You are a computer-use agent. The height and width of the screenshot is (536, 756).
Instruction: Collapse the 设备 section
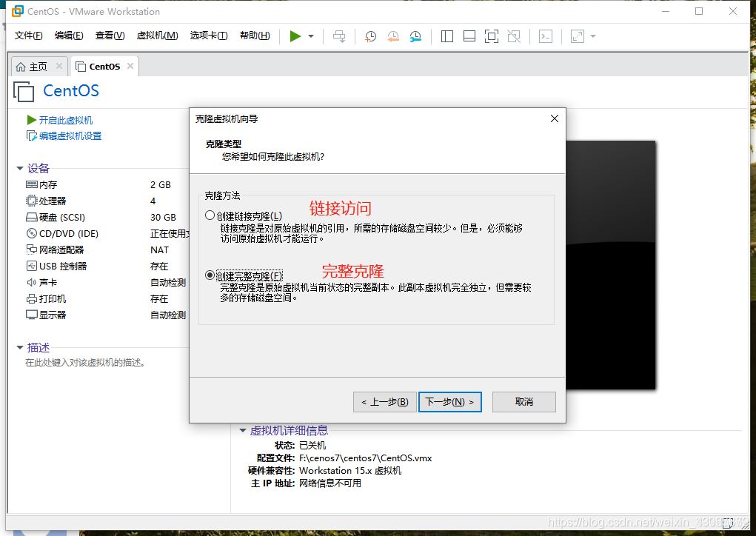tap(20, 168)
